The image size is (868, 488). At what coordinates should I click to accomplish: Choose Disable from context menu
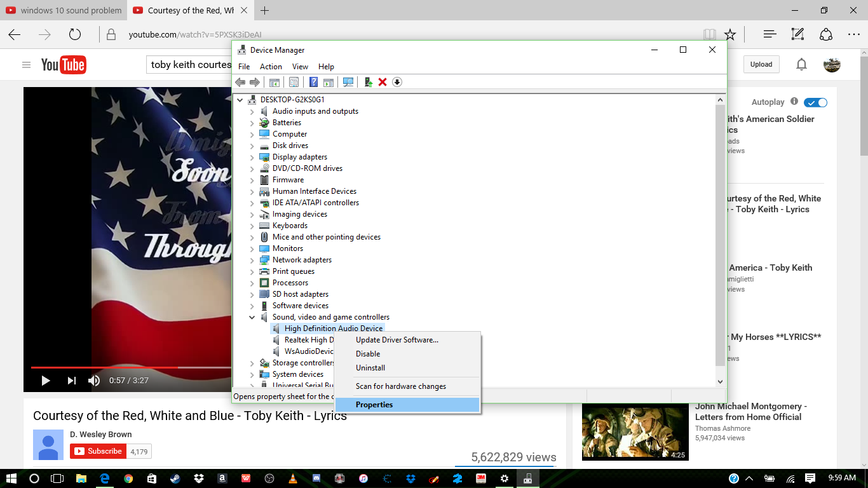pyautogui.click(x=407, y=354)
